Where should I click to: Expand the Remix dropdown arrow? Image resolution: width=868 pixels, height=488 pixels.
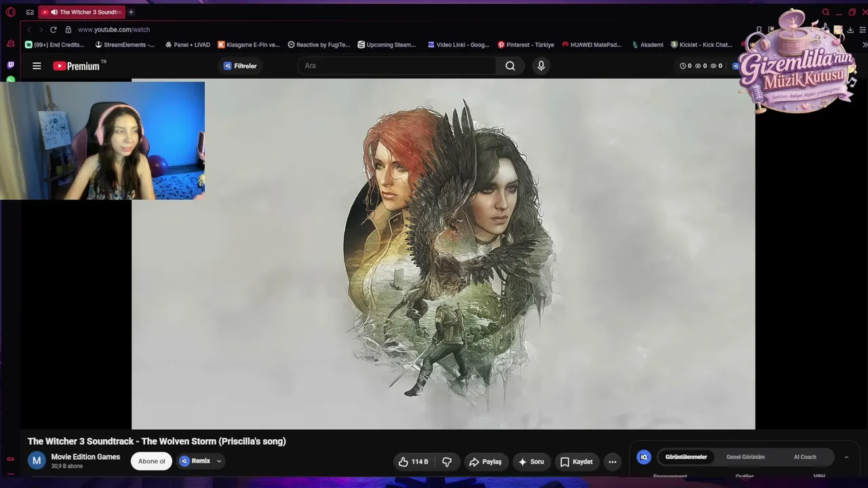tap(218, 461)
